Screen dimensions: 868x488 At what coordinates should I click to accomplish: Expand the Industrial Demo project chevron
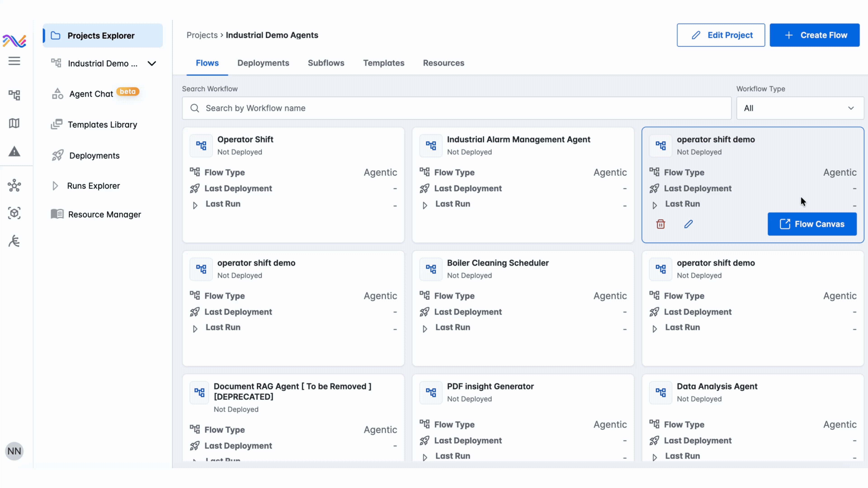(x=152, y=63)
